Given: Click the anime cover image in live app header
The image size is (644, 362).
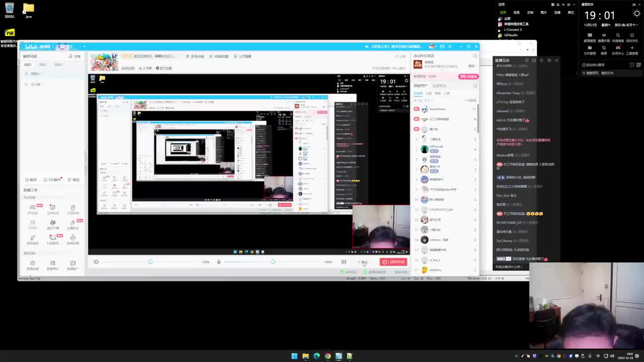Looking at the screenshot, I should point(104,62).
